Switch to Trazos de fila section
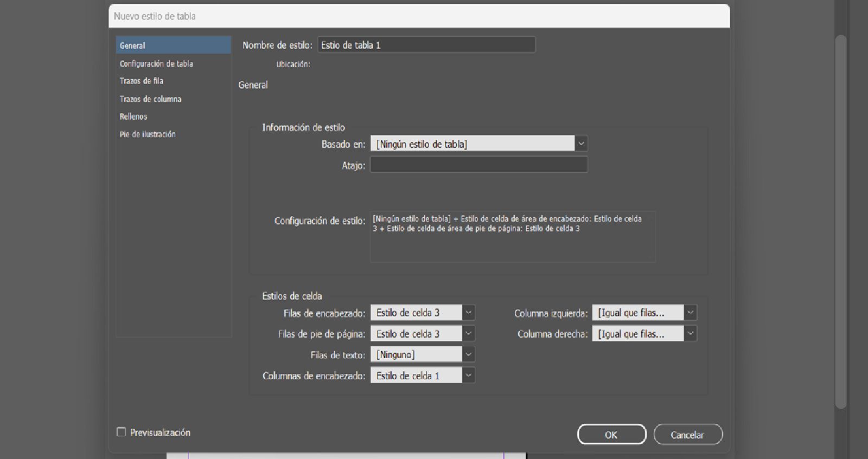The image size is (868, 459). 141,81
